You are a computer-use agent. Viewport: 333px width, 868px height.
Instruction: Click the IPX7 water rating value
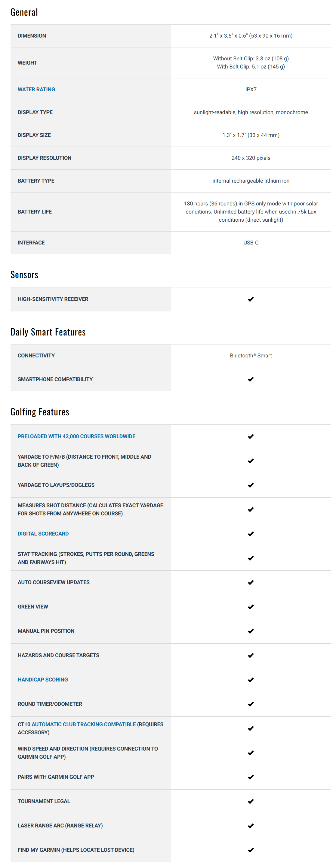tap(251, 89)
